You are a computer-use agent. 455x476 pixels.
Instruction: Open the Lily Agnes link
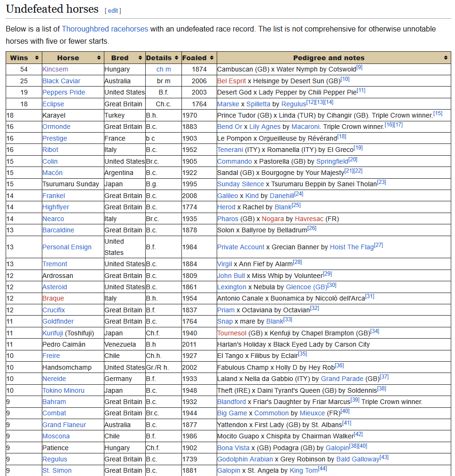265,127
